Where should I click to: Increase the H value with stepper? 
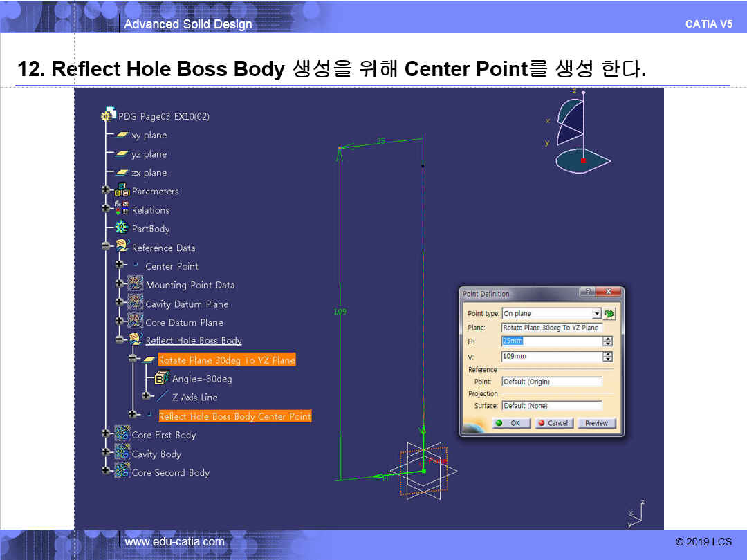[x=608, y=338]
